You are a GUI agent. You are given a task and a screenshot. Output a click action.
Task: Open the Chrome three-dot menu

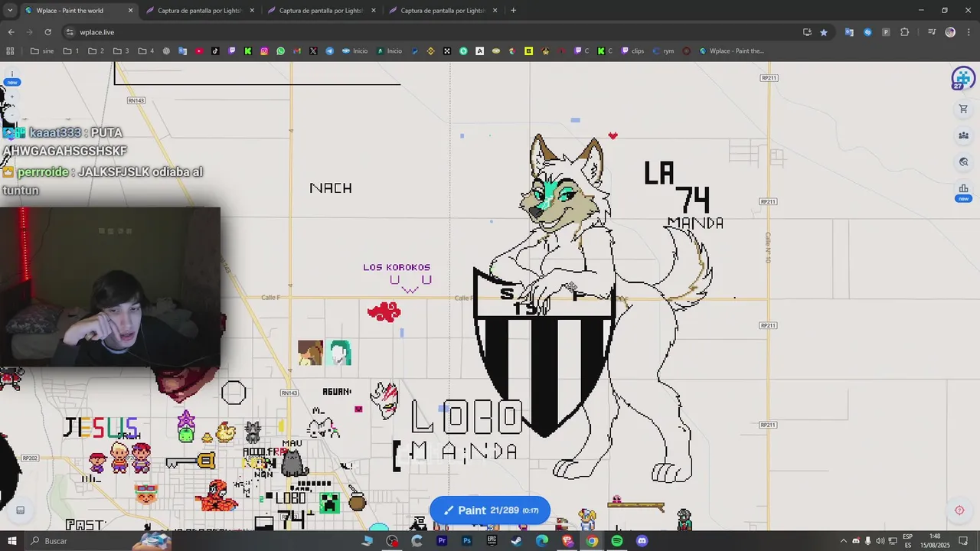pos(968,32)
